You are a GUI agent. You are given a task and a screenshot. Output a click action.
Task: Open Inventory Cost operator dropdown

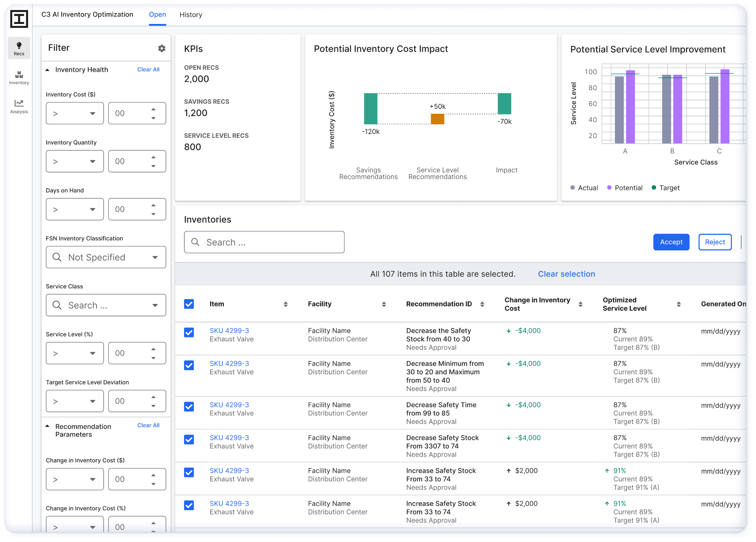point(75,113)
